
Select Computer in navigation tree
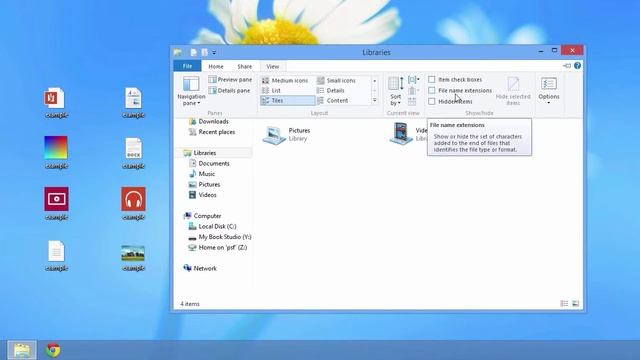pyautogui.click(x=202, y=216)
